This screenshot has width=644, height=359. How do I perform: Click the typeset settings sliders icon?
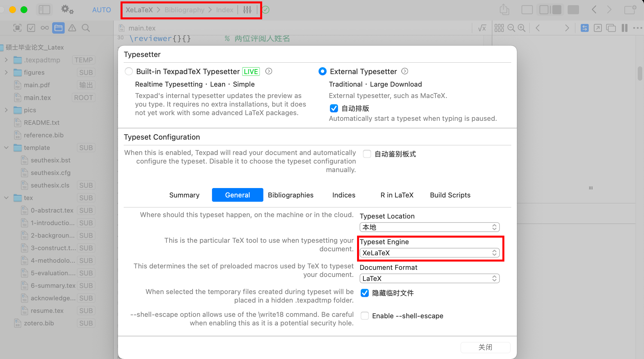247,10
